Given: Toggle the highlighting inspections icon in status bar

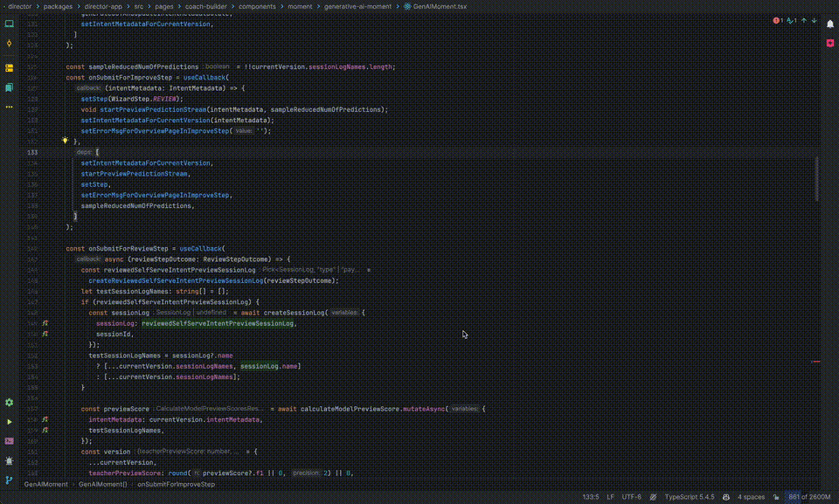Looking at the screenshot, I should (653, 497).
